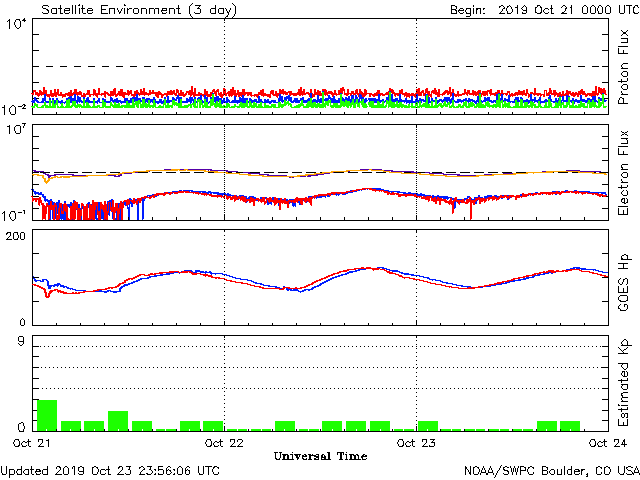Image resolution: width=640 pixels, height=480 pixels.
Task: Click the second-tallest Kp bar on Oct 21
Action: [118, 421]
